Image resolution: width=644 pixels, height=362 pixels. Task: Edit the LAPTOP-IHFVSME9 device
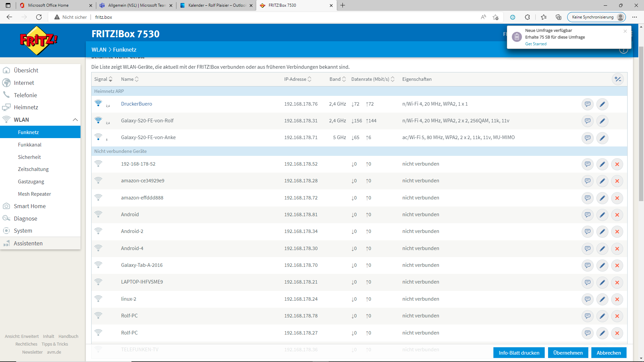coord(602,282)
